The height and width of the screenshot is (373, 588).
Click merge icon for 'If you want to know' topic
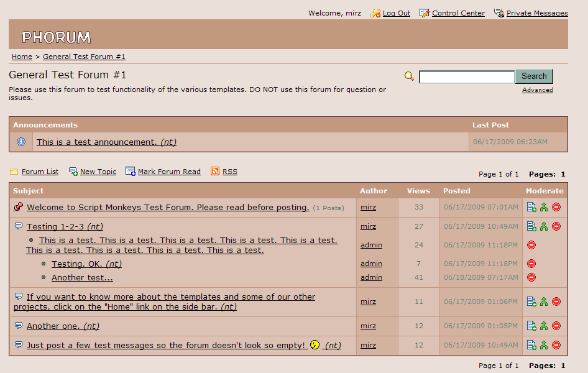544,302
